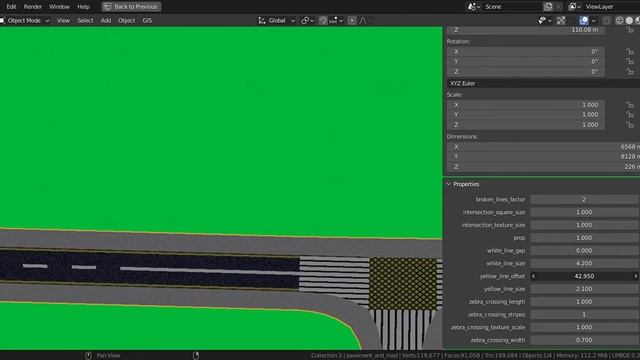The width and height of the screenshot is (640, 360).
Task: Click the proportional falloff curve icon
Action: (363, 20)
